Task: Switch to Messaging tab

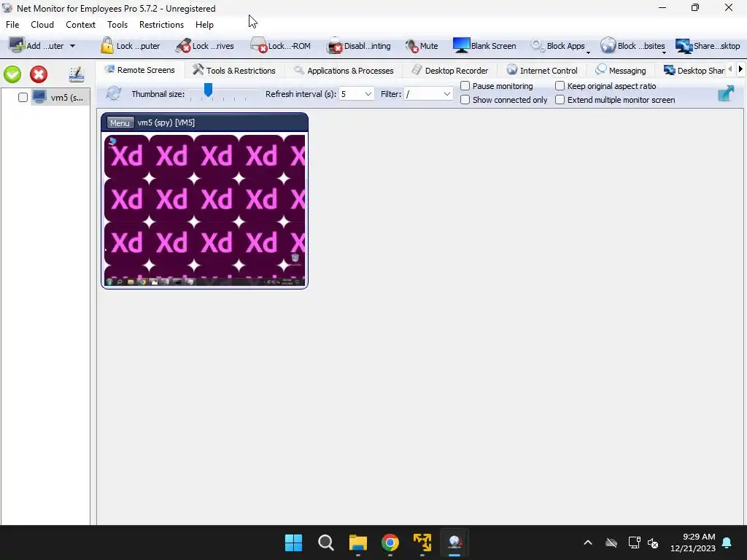Action: [x=621, y=71]
